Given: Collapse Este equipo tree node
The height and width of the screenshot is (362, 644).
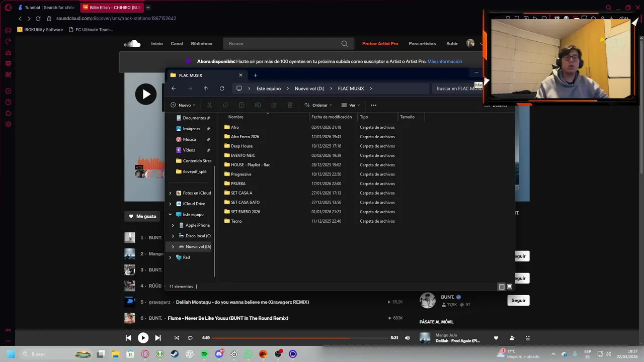Looking at the screenshot, I should 170,215.
